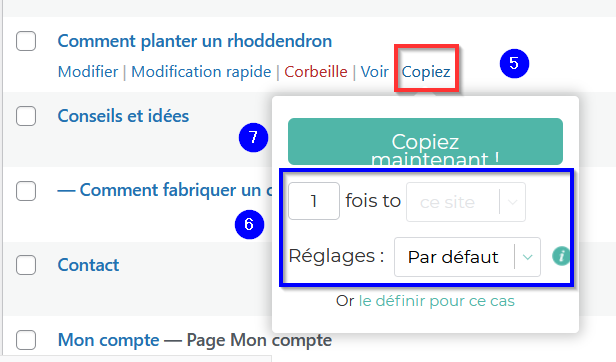Viewport: 616px width, 362px height.
Task: Choose Modifier under the rhoddendron post
Action: pos(88,72)
